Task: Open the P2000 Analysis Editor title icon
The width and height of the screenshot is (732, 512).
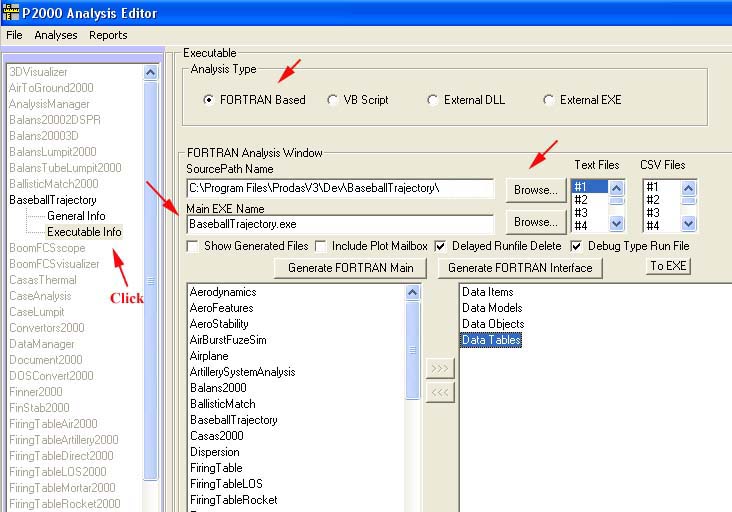Action: pos(10,12)
